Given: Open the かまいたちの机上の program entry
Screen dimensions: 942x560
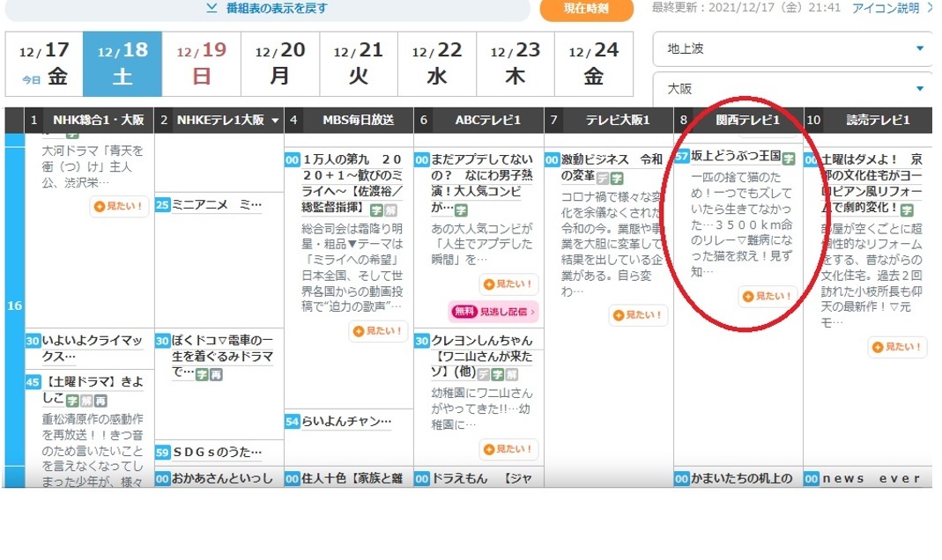Looking at the screenshot, I should pos(742,479).
